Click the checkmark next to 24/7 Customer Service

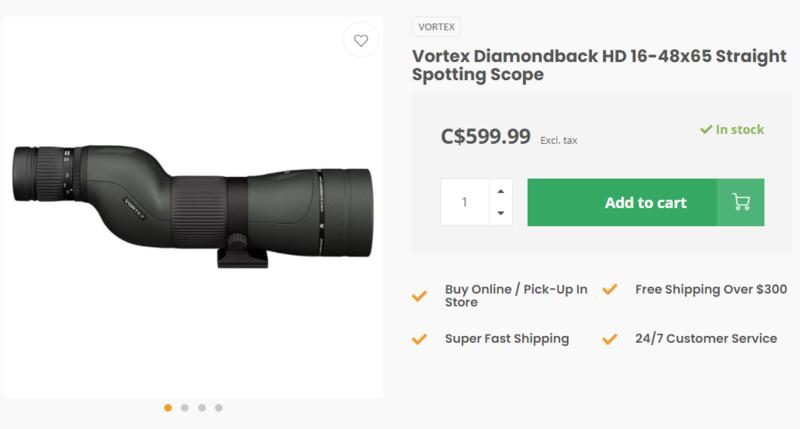tap(609, 339)
